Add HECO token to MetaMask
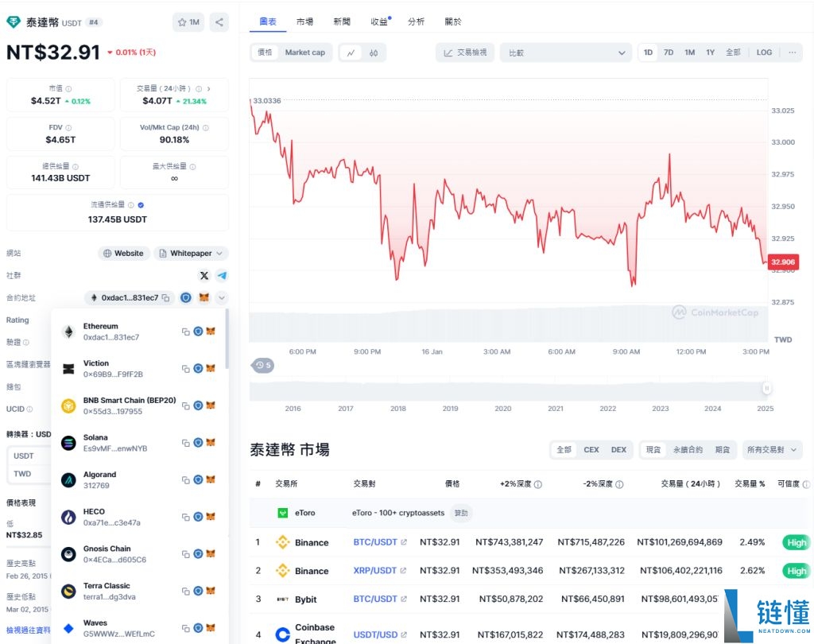814x644 pixels. 210,517
